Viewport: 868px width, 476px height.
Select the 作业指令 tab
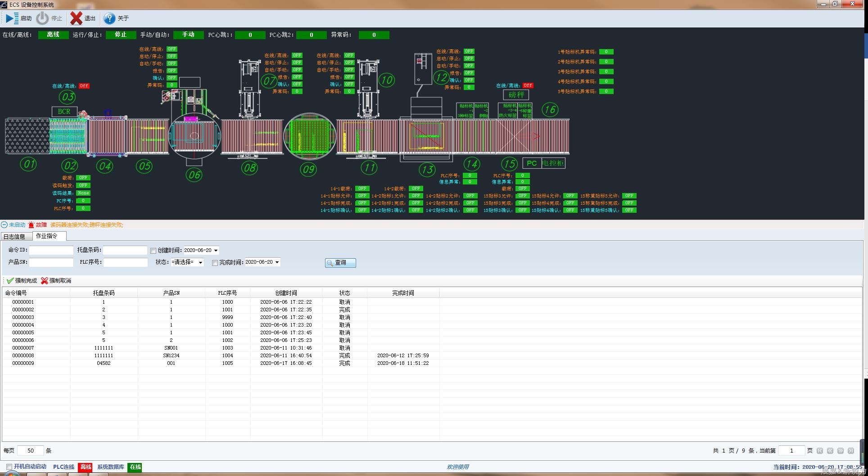pyautogui.click(x=47, y=236)
